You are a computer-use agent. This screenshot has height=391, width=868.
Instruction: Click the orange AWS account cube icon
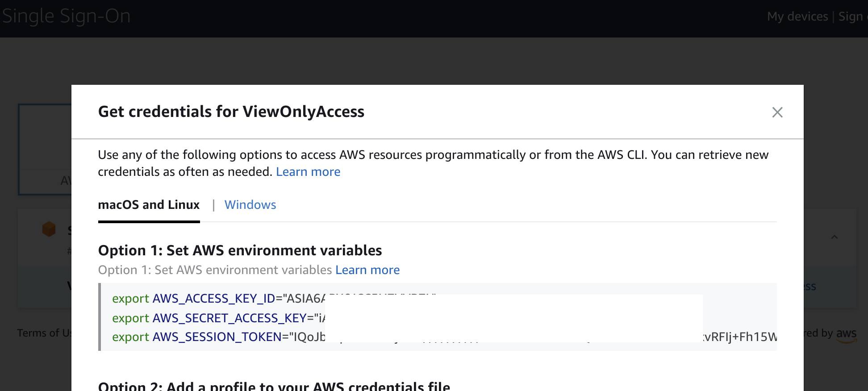(49, 229)
